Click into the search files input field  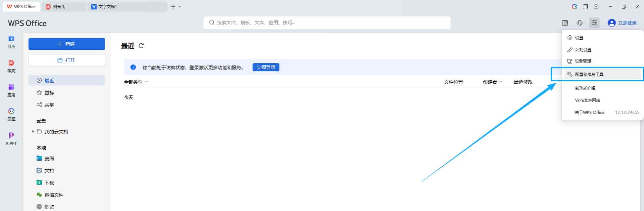point(327,23)
